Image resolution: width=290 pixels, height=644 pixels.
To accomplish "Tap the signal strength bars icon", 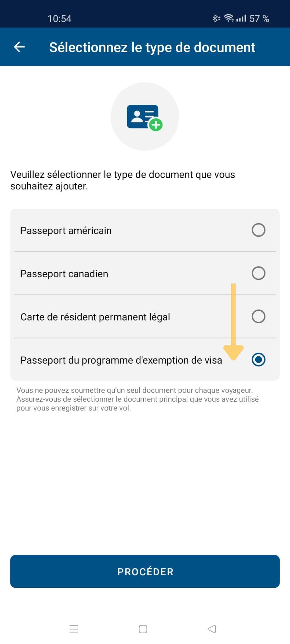I will pyautogui.click(x=241, y=18).
